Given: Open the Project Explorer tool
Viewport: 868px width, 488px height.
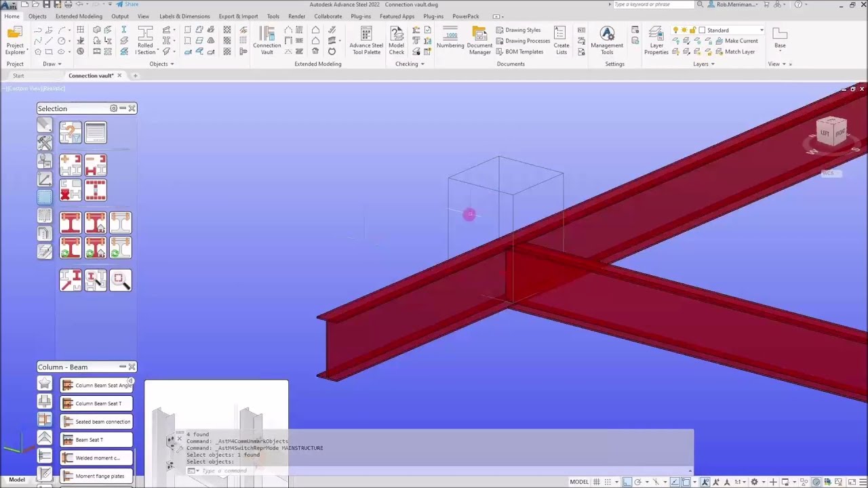Looking at the screenshot, I should (x=15, y=41).
